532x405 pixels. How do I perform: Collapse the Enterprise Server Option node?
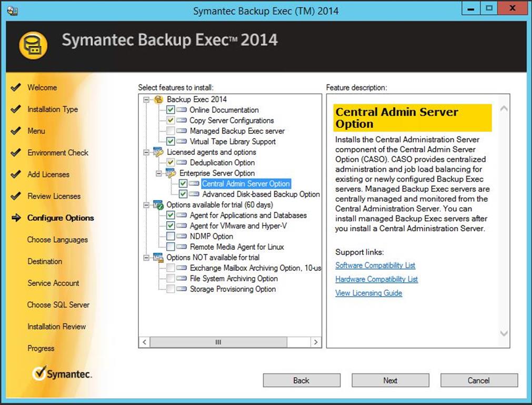158,173
